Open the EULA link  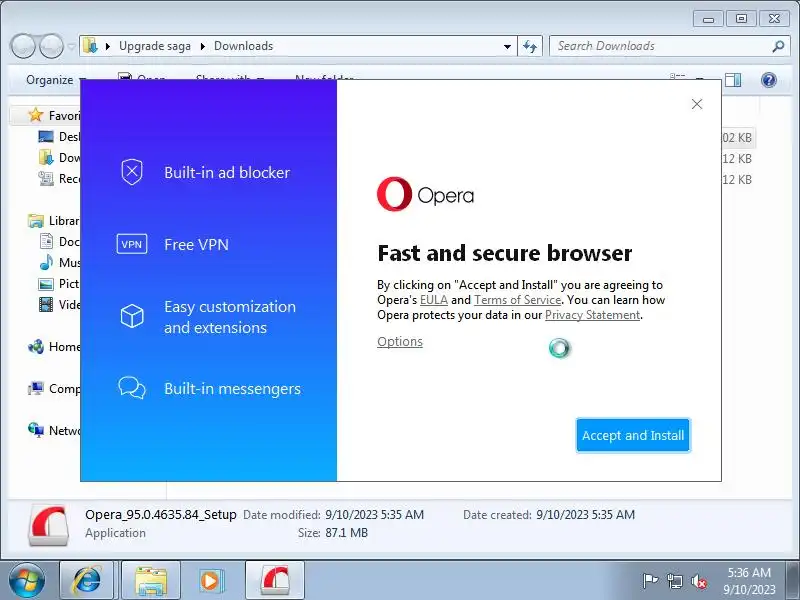(434, 300)
